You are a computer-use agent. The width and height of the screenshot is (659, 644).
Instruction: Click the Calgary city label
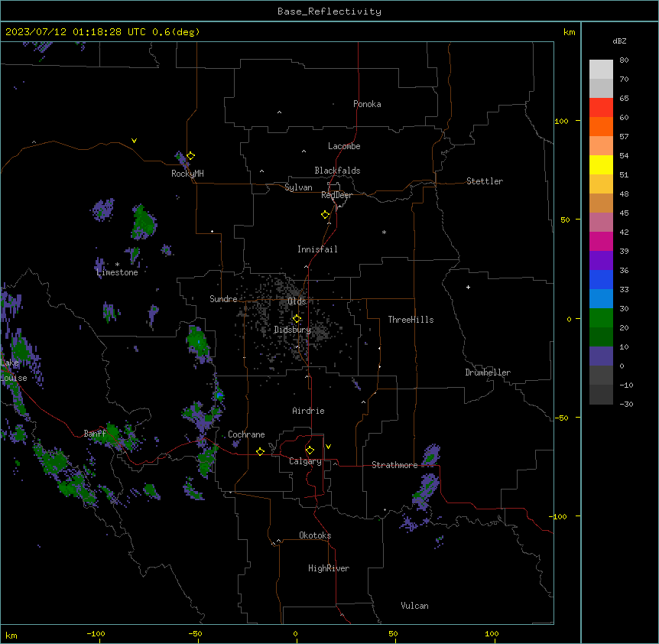pyautogui.click(x=305, y=461)
